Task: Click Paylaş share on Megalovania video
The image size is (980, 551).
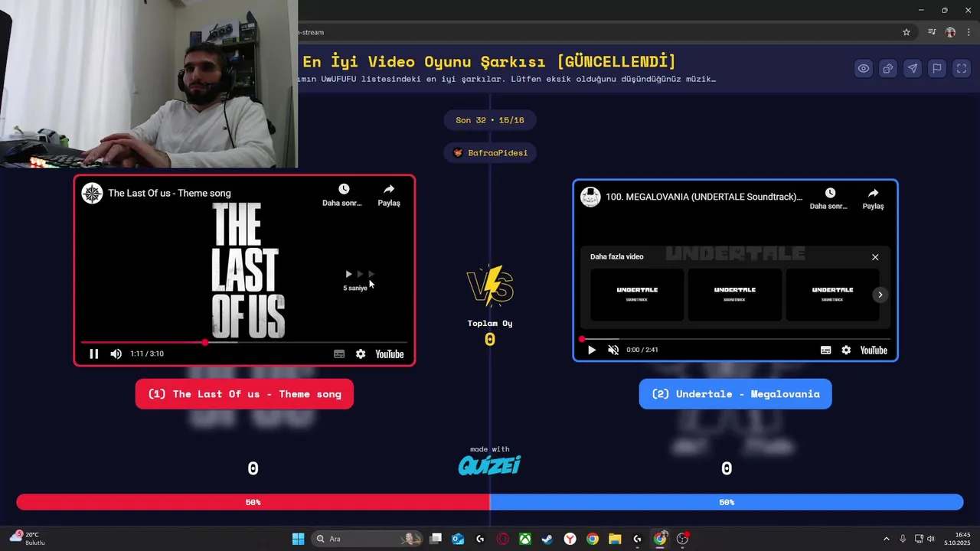Action: coord(874,198)
